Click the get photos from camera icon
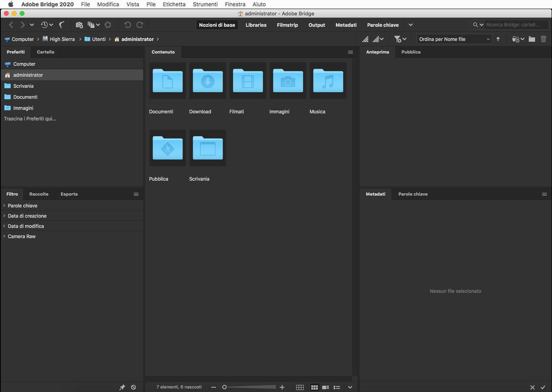The image size is (552, 392). [79, 24]
